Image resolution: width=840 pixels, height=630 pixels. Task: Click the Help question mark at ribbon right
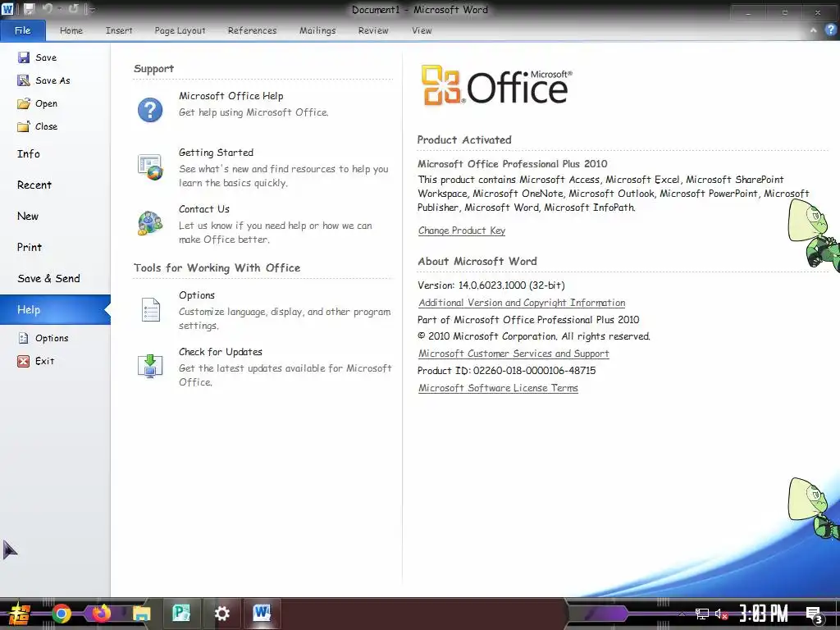tap(830, 30)
